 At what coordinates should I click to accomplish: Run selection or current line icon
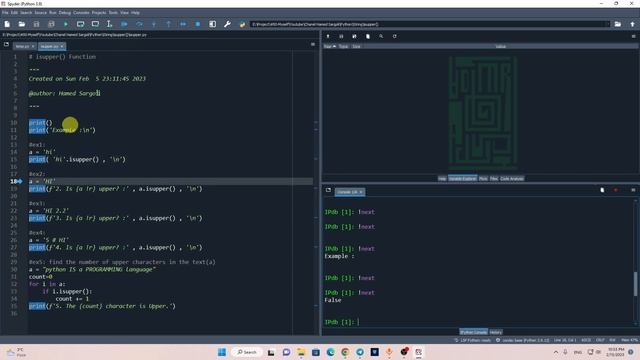(109, 24)
